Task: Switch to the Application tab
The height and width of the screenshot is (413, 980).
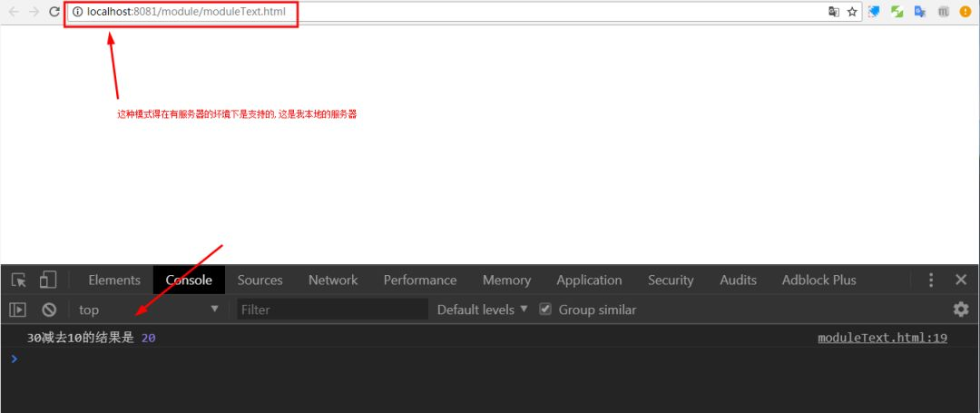Action: 590,280
